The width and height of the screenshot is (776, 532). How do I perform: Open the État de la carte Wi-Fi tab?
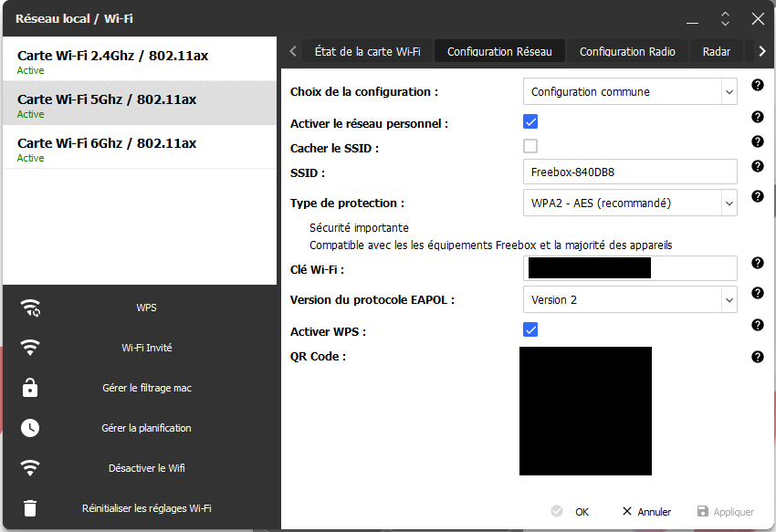[367, 52]
